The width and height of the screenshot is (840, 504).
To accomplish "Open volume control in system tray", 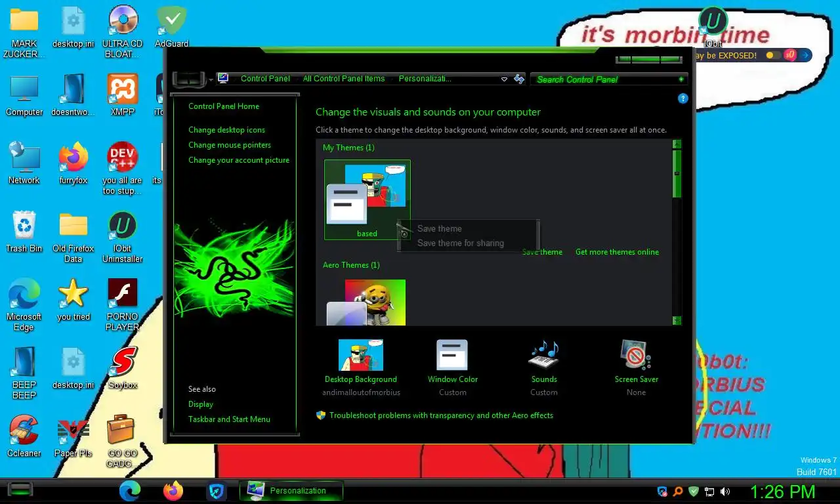I will click(x=725, y=491).
